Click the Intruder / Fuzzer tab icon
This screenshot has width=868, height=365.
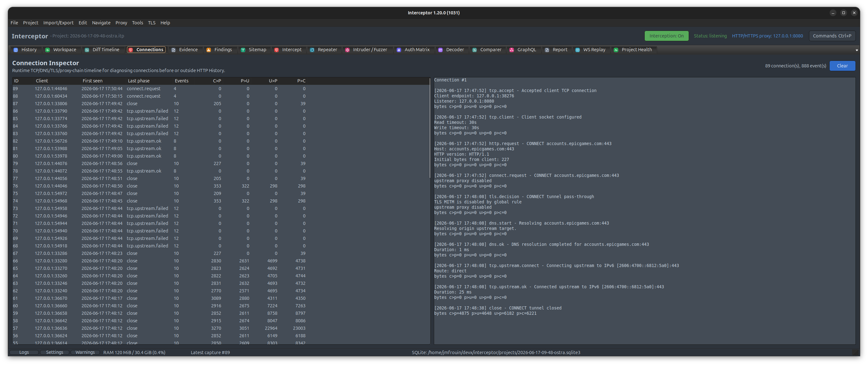point(347,50)
